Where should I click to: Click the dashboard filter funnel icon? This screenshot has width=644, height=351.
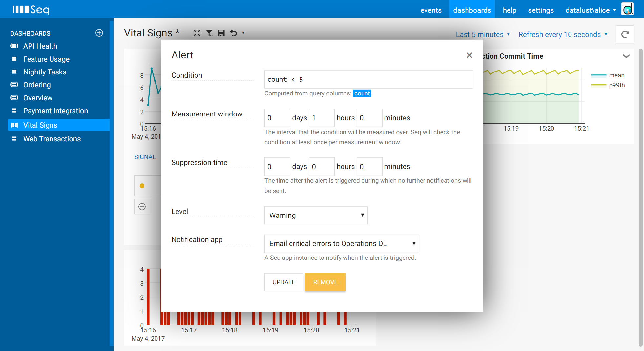[x=209, y=33]
